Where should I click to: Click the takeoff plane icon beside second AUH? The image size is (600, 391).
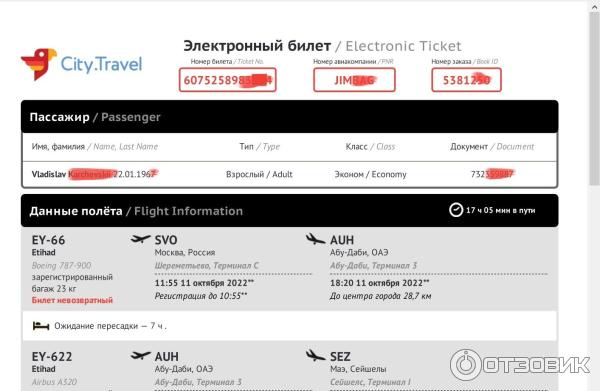(140, 356)
